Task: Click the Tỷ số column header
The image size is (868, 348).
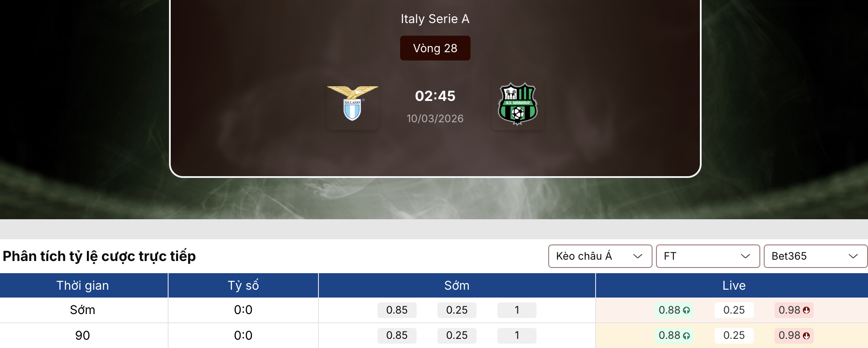Action: pos(243,285)
